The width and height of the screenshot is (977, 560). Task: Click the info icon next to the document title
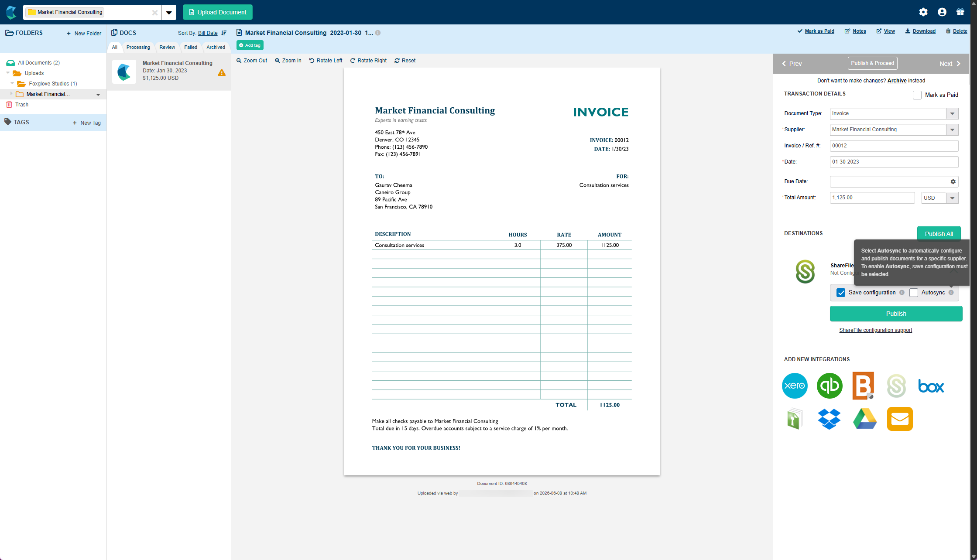(x=378, y=33)
